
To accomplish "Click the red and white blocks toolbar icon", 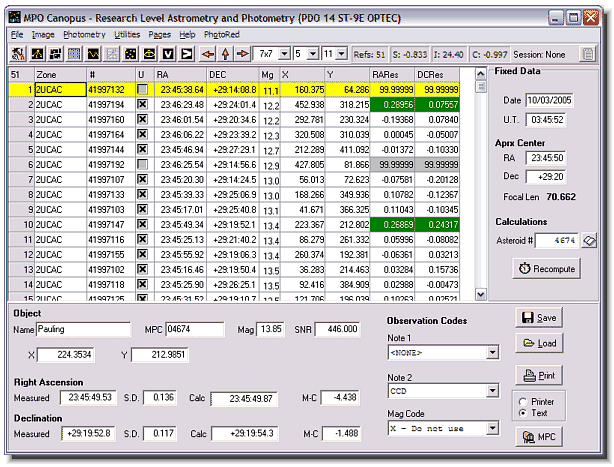I will pos(56,54).
